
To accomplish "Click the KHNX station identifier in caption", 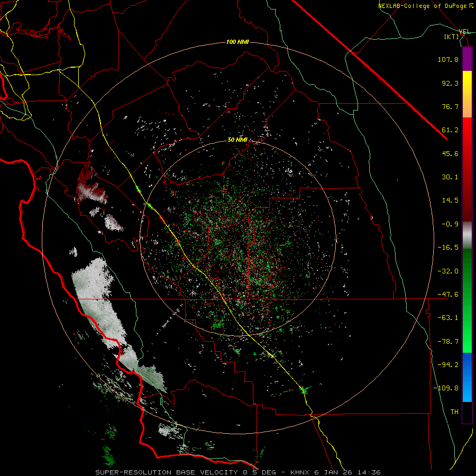I will click(300, 472).
